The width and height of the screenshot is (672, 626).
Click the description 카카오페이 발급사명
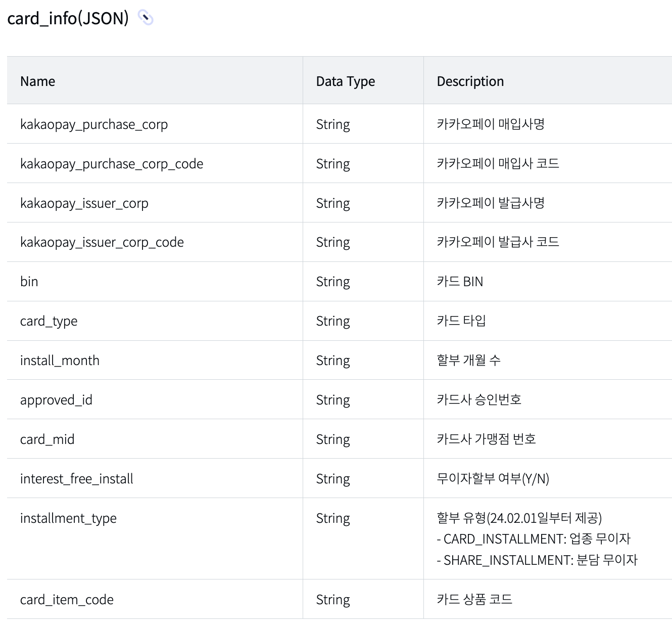click(491, 203)
